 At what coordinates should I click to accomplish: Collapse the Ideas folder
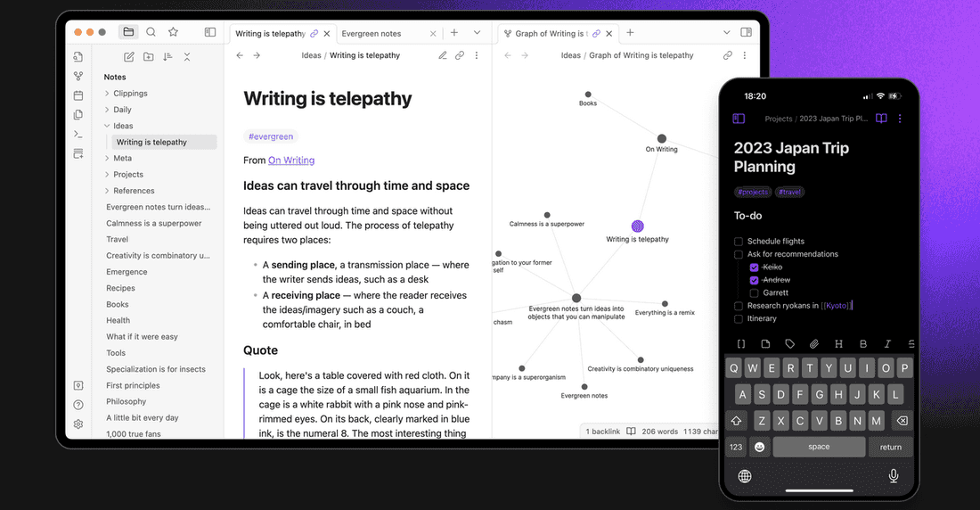click(107, 126)
